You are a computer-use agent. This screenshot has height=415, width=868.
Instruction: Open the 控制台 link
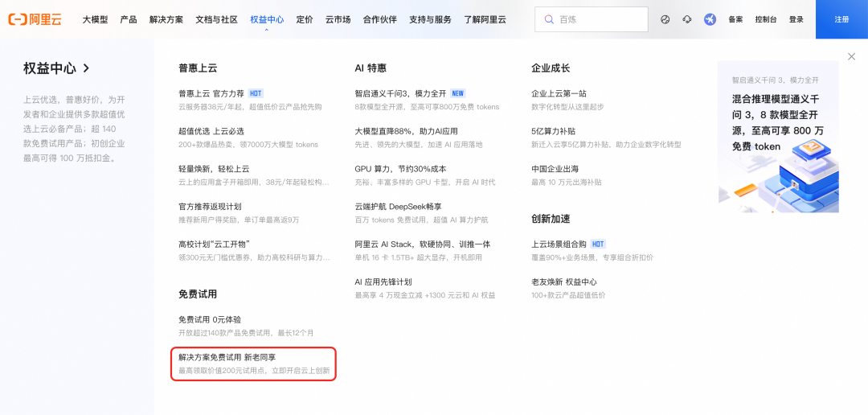coord(766,19)
